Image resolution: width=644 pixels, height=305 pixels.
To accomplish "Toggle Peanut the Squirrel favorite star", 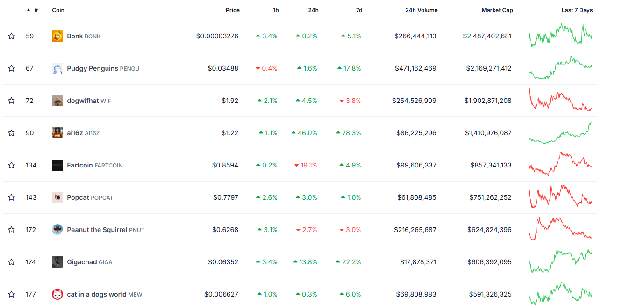I will pos(11,230).
